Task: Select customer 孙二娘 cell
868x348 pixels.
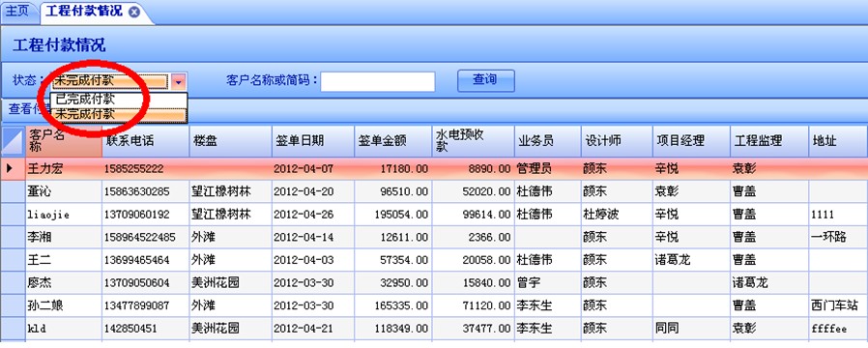Action: [63, 305]
